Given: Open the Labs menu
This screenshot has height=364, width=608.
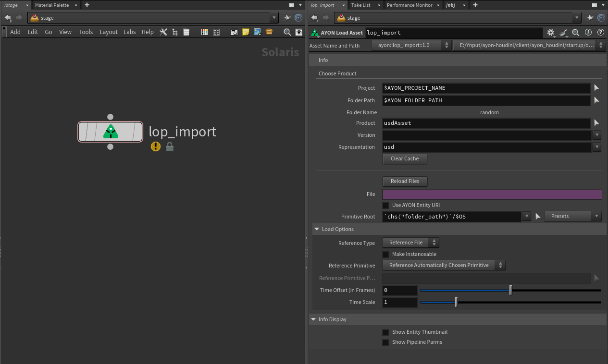Looking at the screenshot, I should pos(130,32).
